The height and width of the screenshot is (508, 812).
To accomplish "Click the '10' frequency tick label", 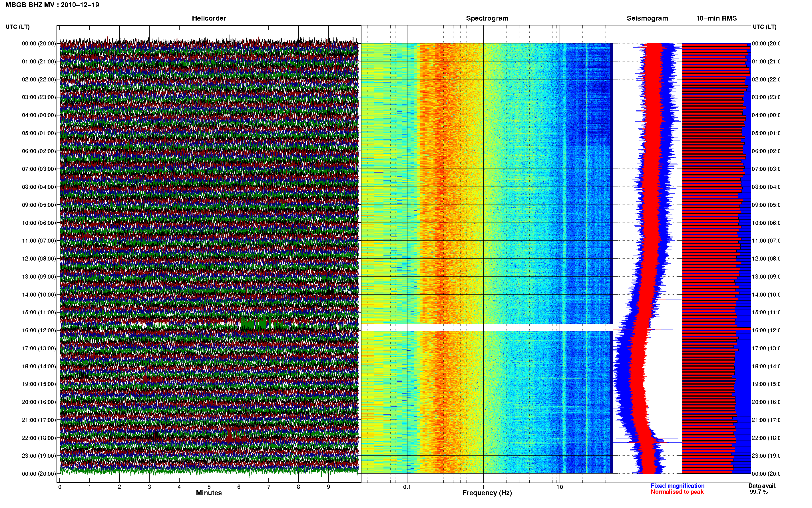I will coord(560,487).
